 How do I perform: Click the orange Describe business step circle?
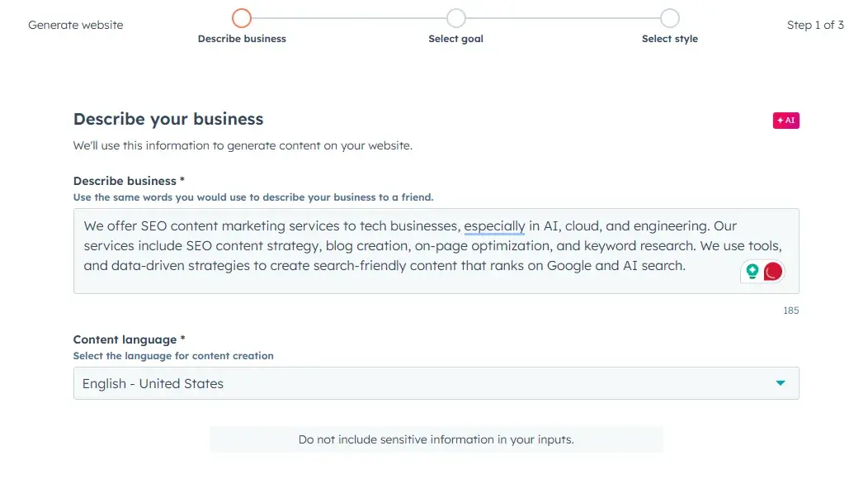click(242, 18)
